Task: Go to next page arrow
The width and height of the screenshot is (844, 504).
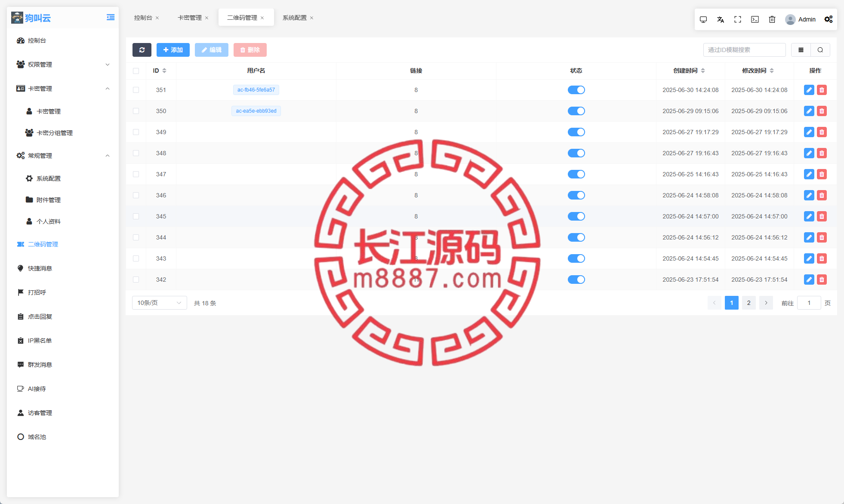Action: pos(766,303)
